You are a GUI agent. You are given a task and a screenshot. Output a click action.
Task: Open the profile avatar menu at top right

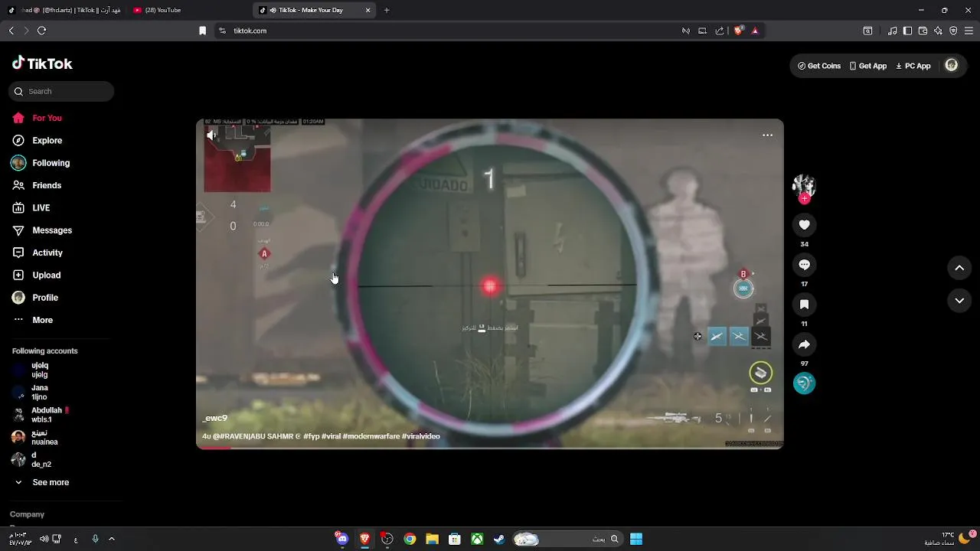952,66
